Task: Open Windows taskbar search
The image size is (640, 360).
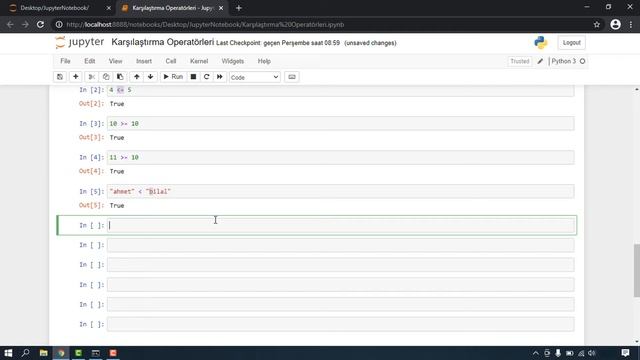Action: tap(25, 353)
